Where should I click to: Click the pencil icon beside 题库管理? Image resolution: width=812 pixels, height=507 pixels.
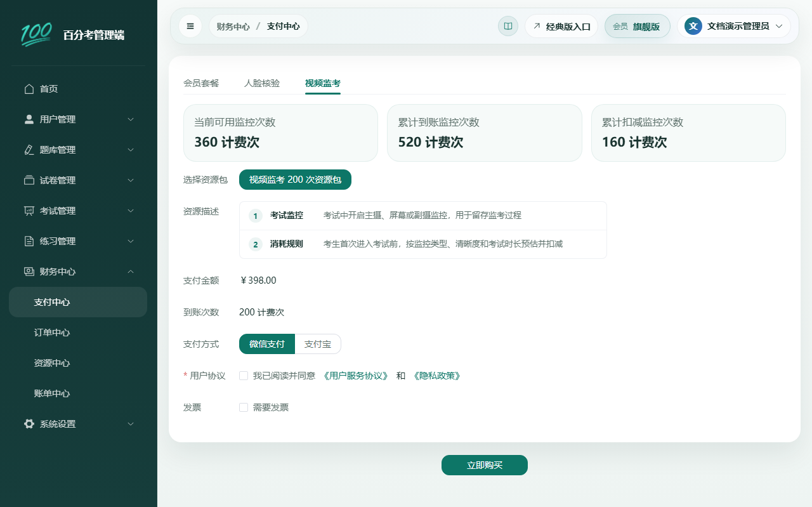coord(29,150)
